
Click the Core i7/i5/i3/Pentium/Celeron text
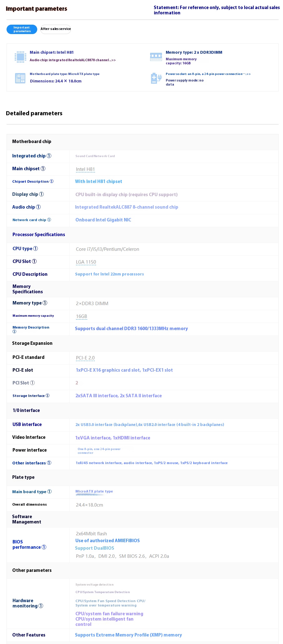pos(108,249)
